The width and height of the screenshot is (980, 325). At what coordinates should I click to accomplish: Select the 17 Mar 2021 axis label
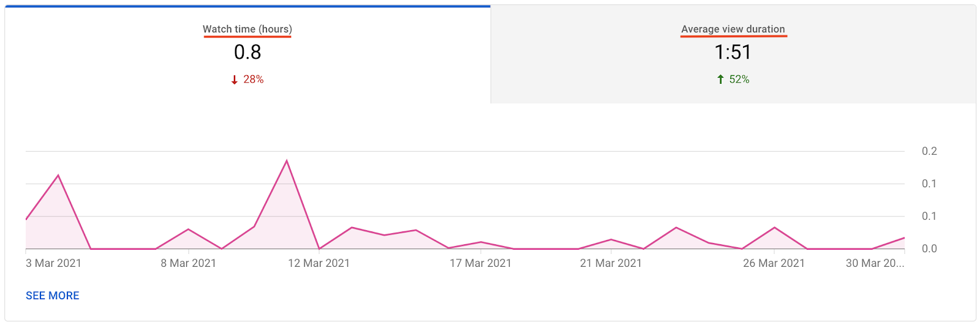point(481,263)
